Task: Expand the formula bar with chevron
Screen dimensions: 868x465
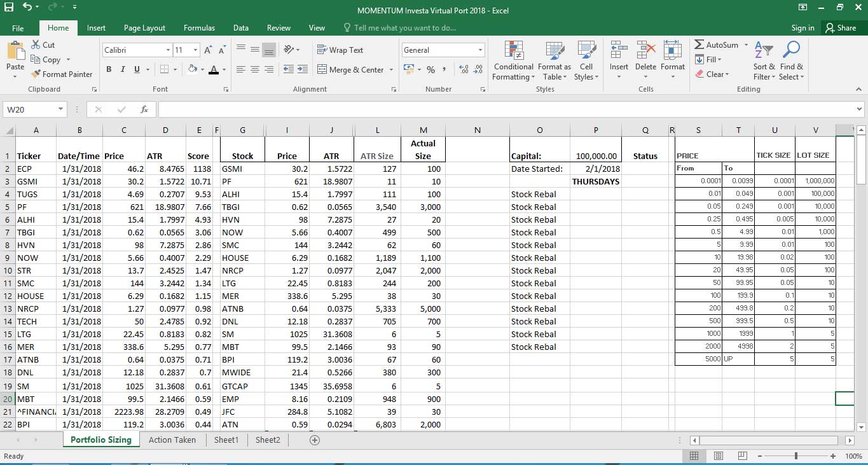Action: coord(859,109)
